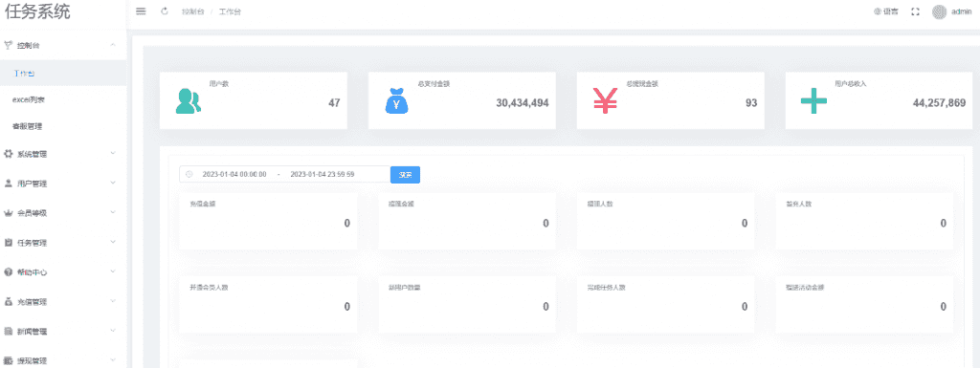
Task: Click the 47 user count value
Action: [334, 103]
